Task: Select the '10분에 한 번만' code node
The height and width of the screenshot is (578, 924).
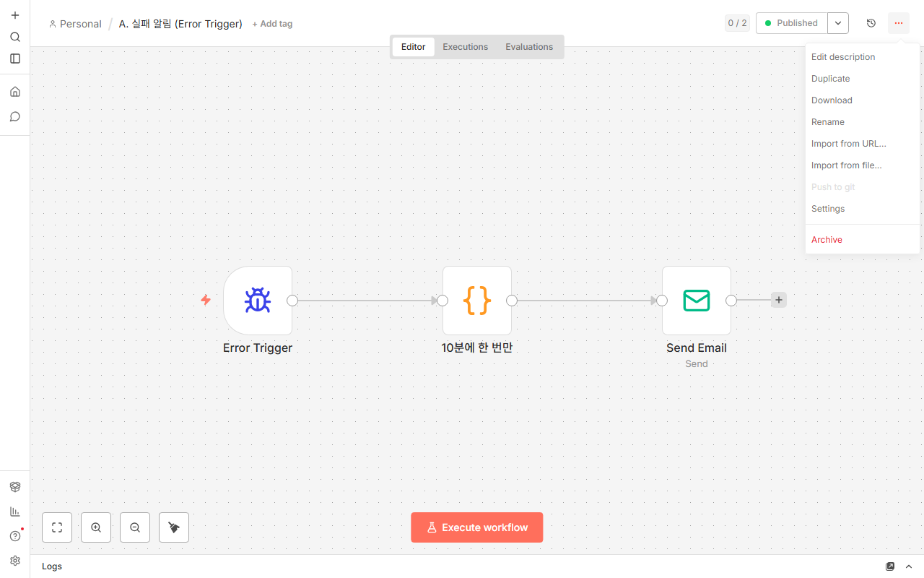Action: point(477,301)
